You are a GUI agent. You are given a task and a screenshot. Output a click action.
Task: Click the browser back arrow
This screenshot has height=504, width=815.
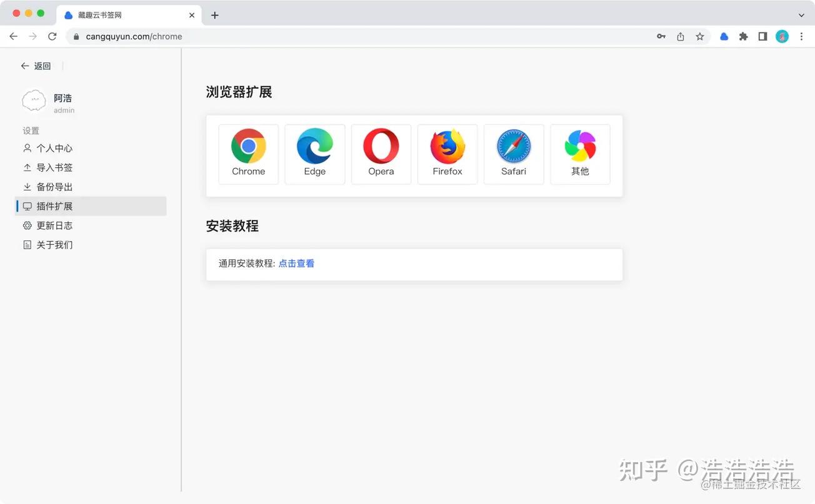(13, 36)
